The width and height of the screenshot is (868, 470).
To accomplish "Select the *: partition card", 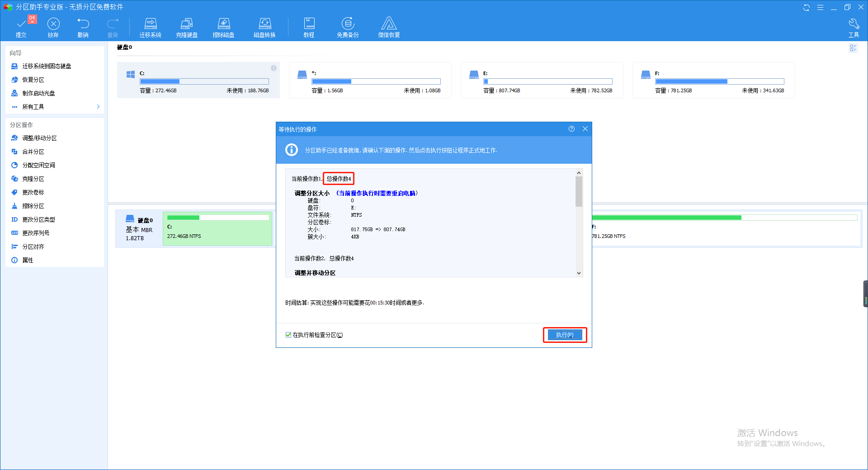I will pos(370,80).
